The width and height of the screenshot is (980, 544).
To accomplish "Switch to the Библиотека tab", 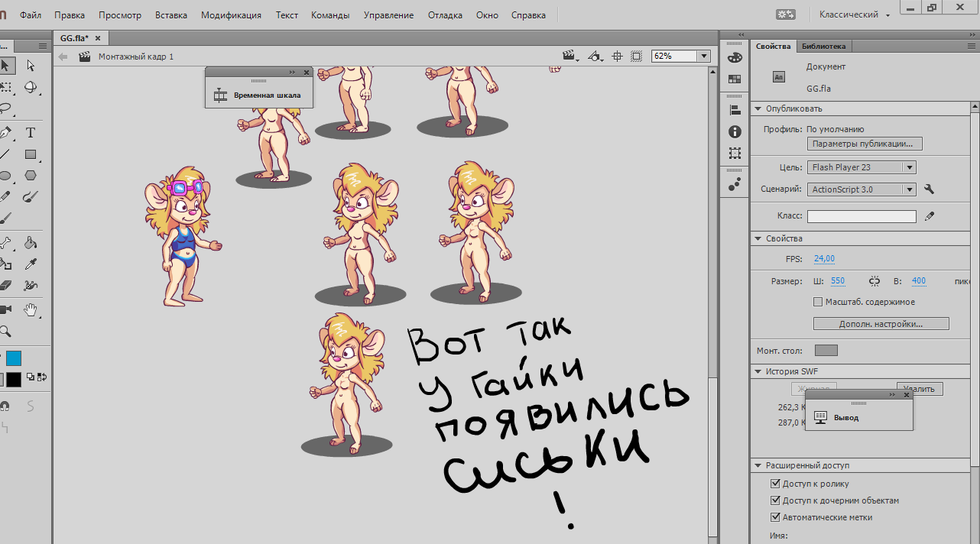I will pos(824,47).
